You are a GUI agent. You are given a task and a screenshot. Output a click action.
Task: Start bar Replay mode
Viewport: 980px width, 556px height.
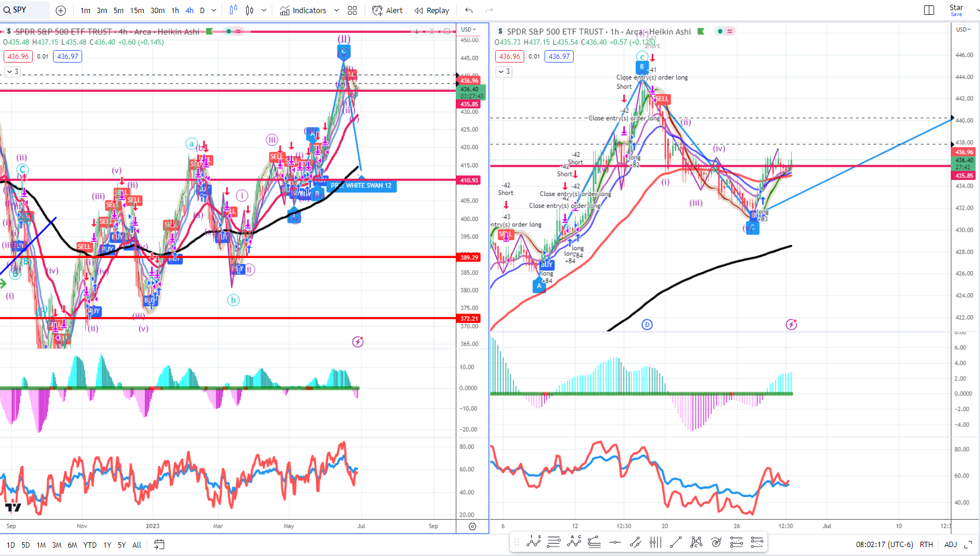click(432, 11)
